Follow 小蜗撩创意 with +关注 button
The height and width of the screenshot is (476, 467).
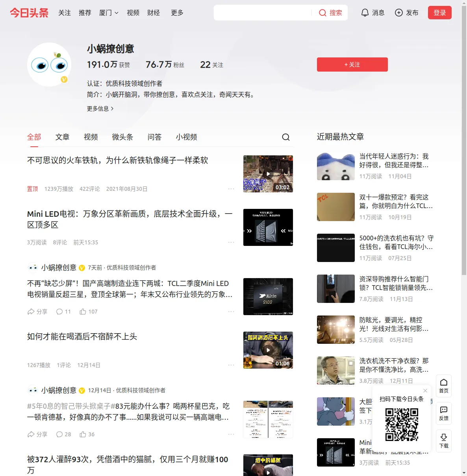tap(352, 65)
